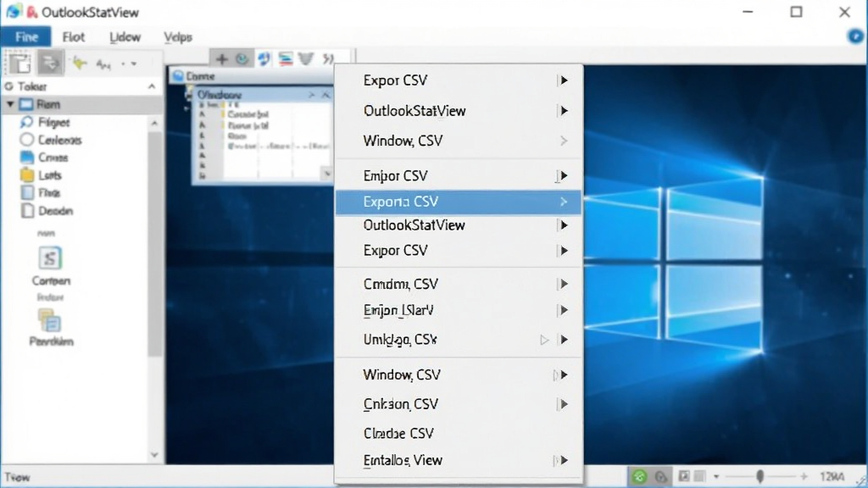The height and width of the screenshot is (488, 868).
Task: Open the Vclps menu
Action: coord(178,37)
